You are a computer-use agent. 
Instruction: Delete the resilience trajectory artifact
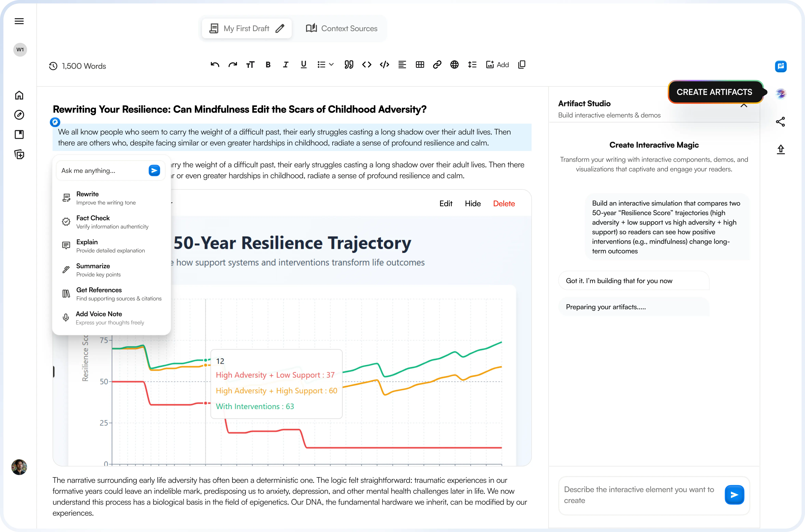point(504,204)
